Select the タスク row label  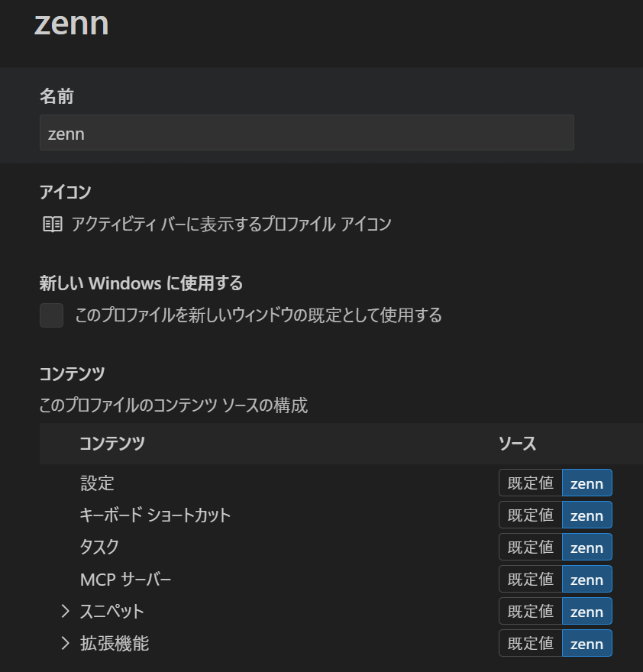click(99, 547)
